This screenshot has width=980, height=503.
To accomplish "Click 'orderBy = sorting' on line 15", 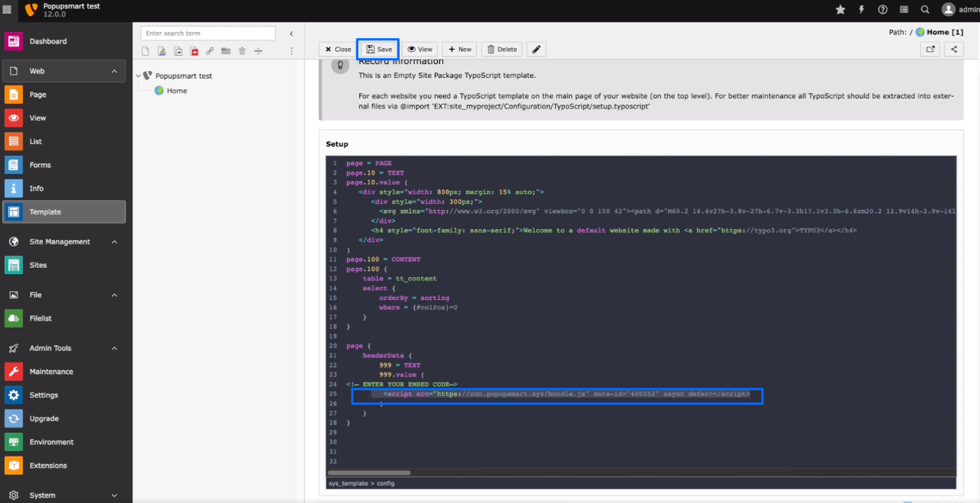I will [414, 298].
